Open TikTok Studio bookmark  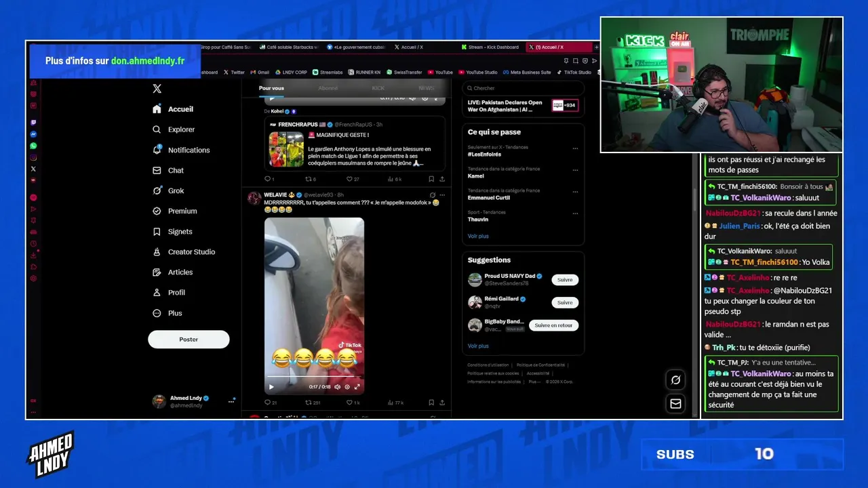coord(574,72)
